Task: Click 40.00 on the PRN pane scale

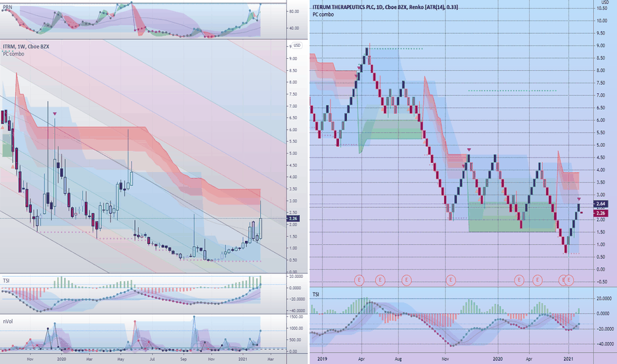Action: click(x=295, y=28)
